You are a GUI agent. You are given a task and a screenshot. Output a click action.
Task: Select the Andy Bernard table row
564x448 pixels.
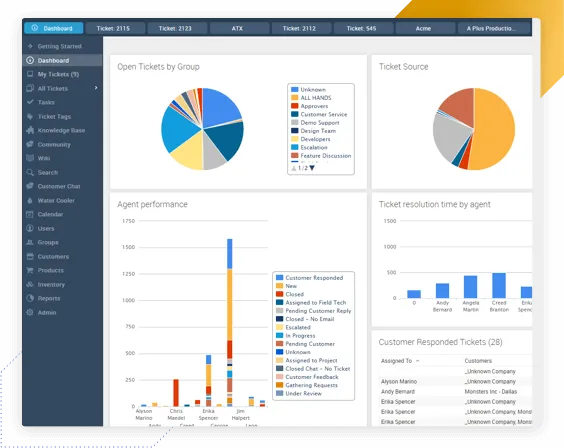(x=455, y=392)
